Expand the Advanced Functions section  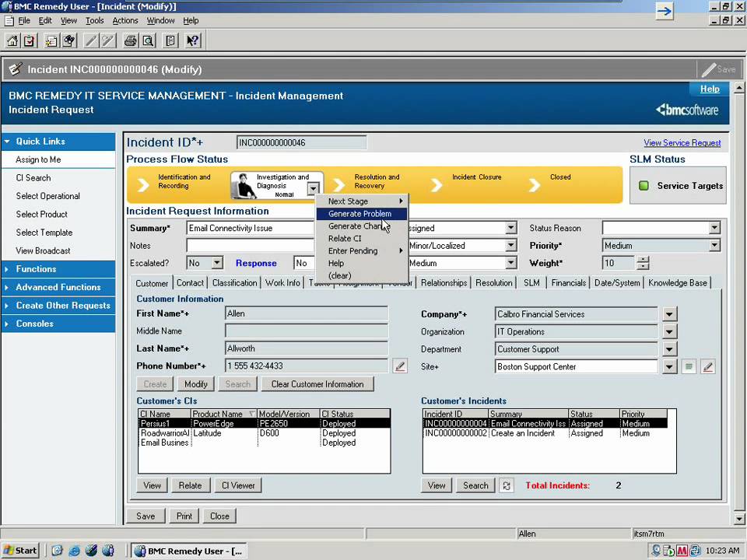[58, 287]
